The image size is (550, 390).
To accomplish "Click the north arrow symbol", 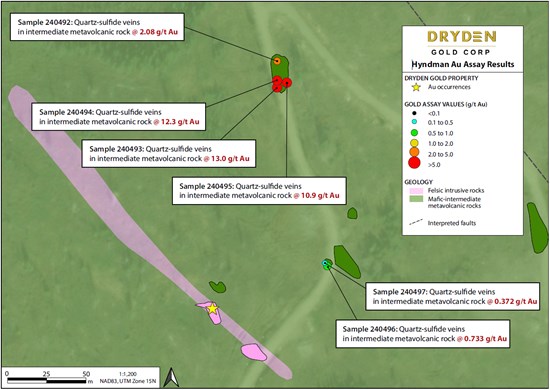I will tap(172, 377).
